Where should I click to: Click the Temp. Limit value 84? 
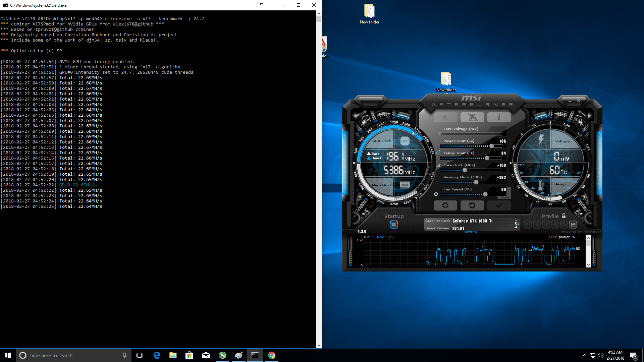[503, 153]
